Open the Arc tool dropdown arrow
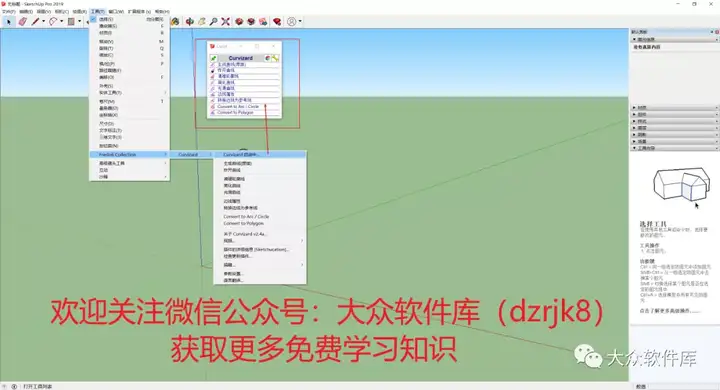 pos(62,22)
